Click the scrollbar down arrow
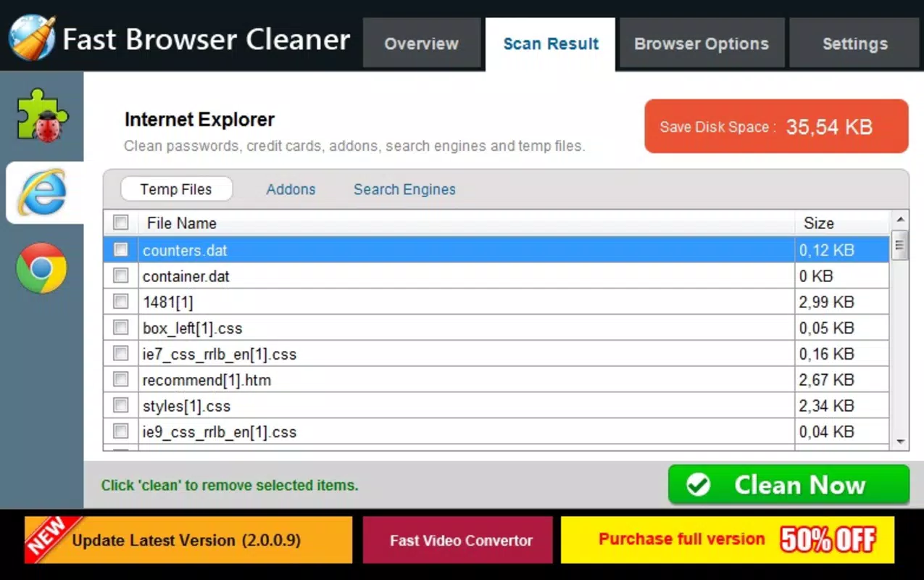The width and height of the screenshot is (924, 580). click(x=900, y=441)
